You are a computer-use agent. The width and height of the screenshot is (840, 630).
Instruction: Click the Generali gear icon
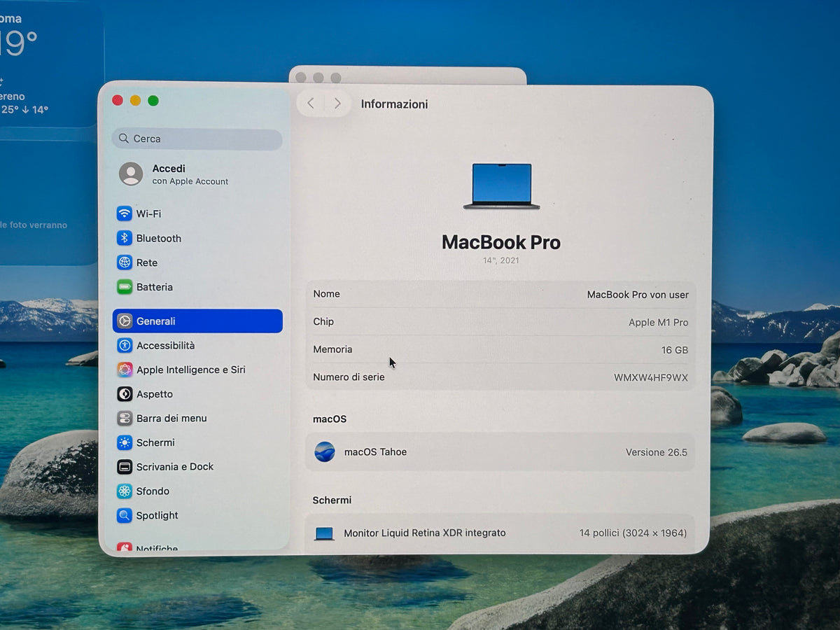[125, 321]
